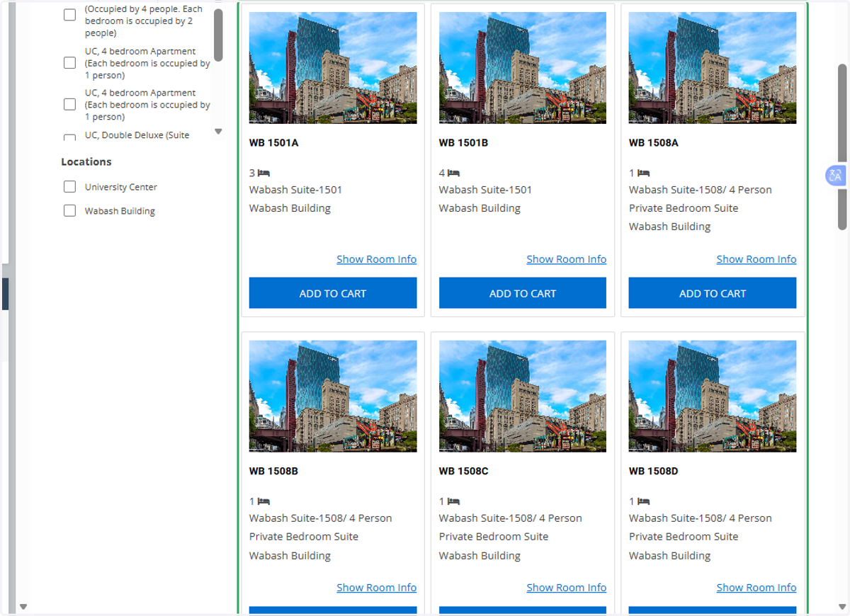Click the bed icon on WB 1501B card
Image resolution: width=850 pixels, height=616 pixels.
tap(453, 173)
